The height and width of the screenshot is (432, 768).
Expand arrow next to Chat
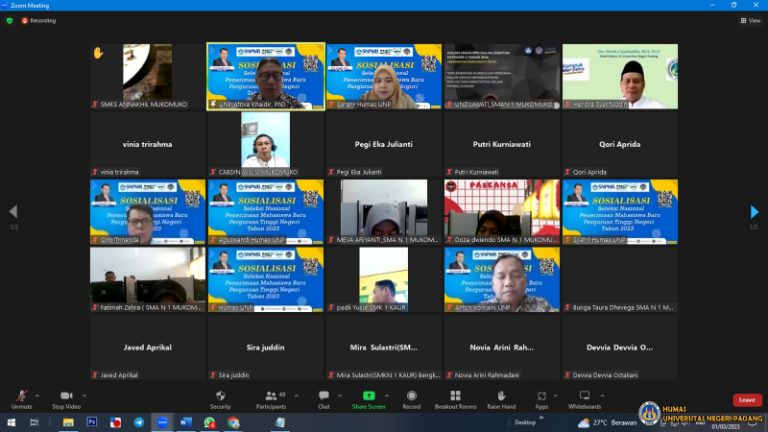[340, 396]
